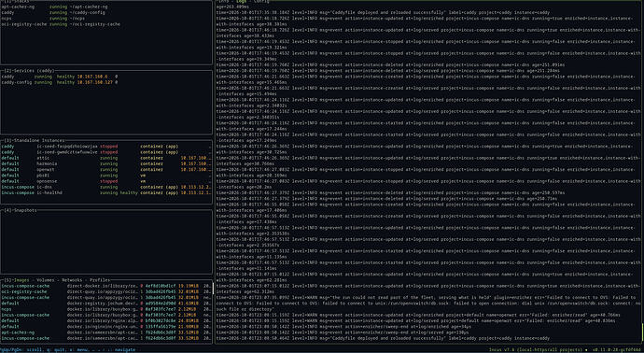Click the WARN 'run could not read part of the fleet' log line
Screen dimensions: 644x353
[428, 303]
